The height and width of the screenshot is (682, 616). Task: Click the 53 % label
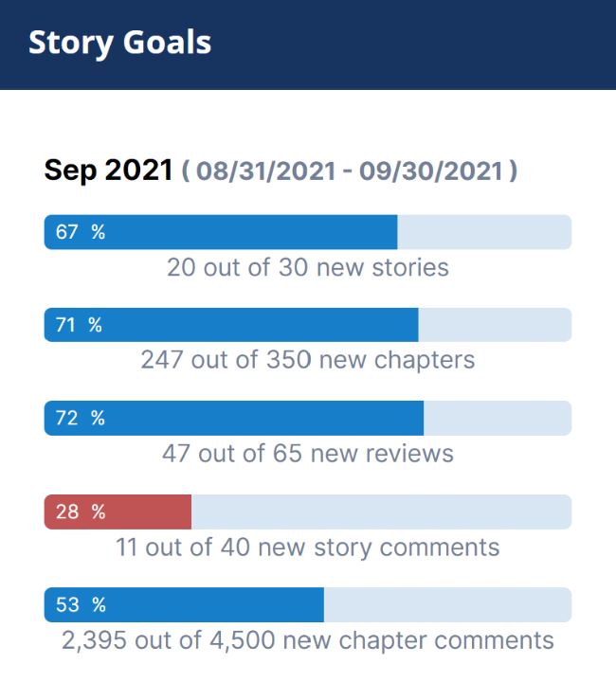click(x=80, y=604)
